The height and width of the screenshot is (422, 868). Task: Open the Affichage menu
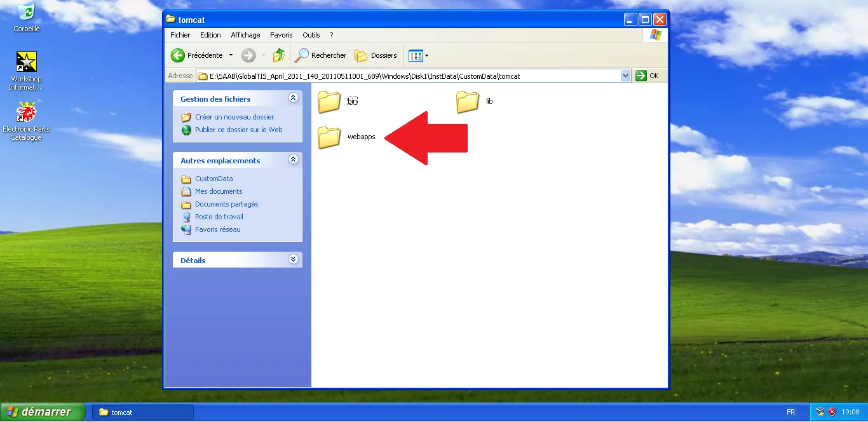[x=245, y=35]
